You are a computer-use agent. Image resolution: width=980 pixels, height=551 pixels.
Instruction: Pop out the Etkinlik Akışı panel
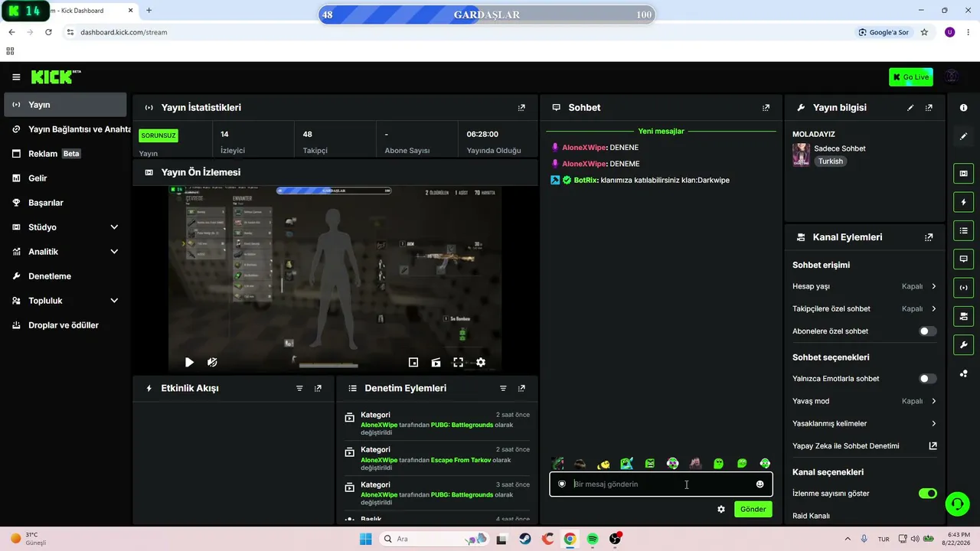pos(318,389)
